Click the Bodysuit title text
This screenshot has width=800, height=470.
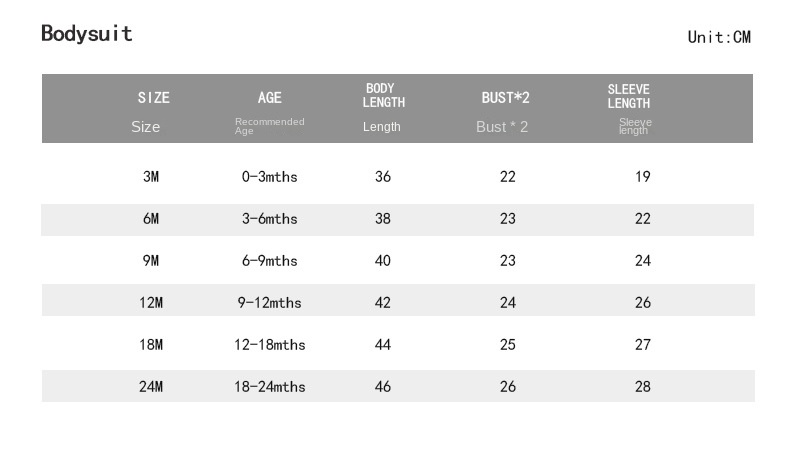tap(87, 34)
